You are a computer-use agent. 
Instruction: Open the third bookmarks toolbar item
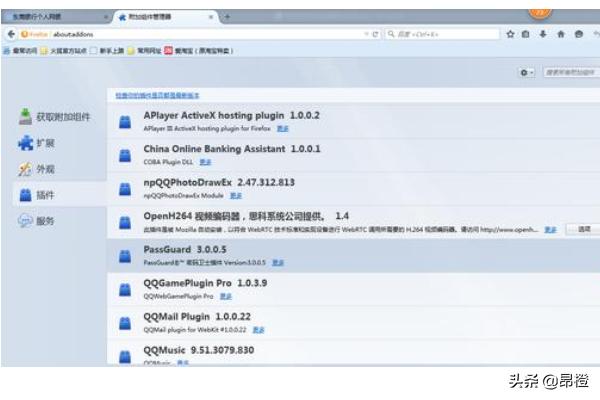[x=107, y=51]
